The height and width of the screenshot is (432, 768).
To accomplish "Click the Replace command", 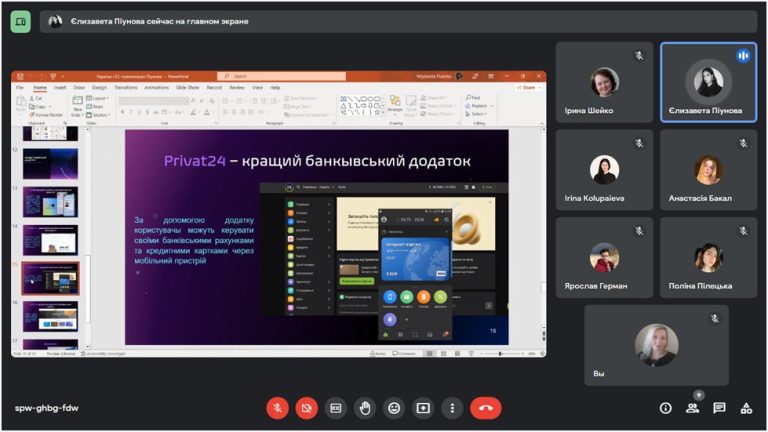I will pos(479,106).
